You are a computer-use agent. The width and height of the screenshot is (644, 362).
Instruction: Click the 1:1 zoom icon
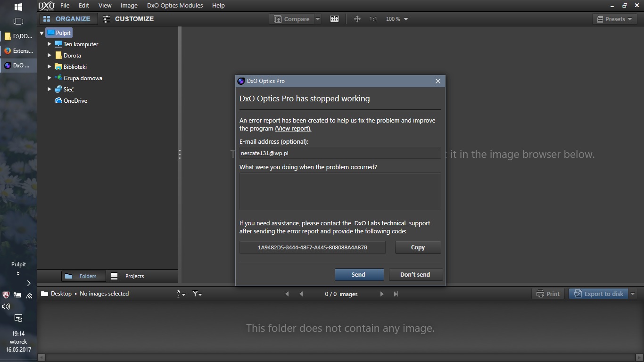pos(373,19)
